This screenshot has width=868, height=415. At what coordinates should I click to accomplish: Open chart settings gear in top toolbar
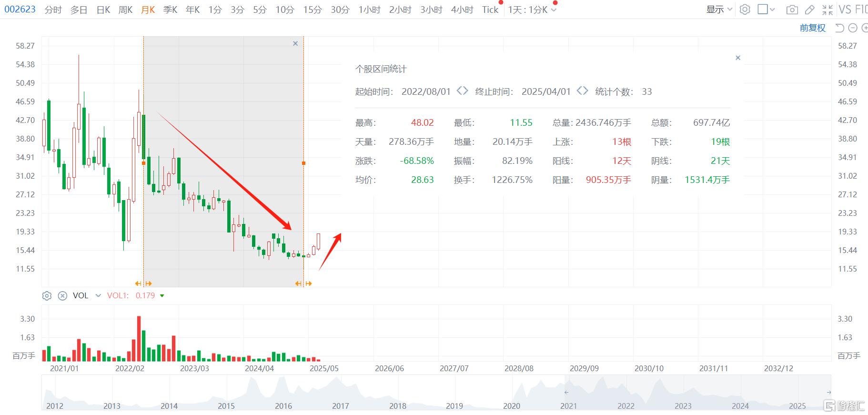745,10
